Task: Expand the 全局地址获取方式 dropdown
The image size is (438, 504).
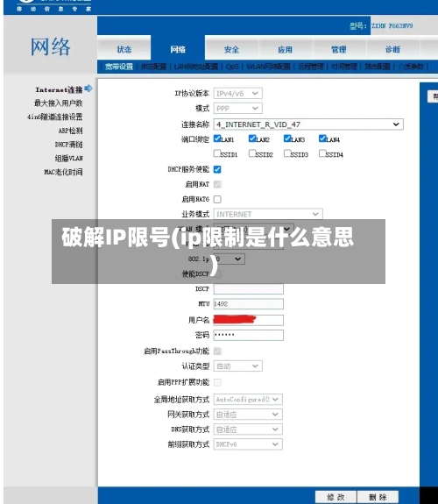Action: click(x=248, y=399)
